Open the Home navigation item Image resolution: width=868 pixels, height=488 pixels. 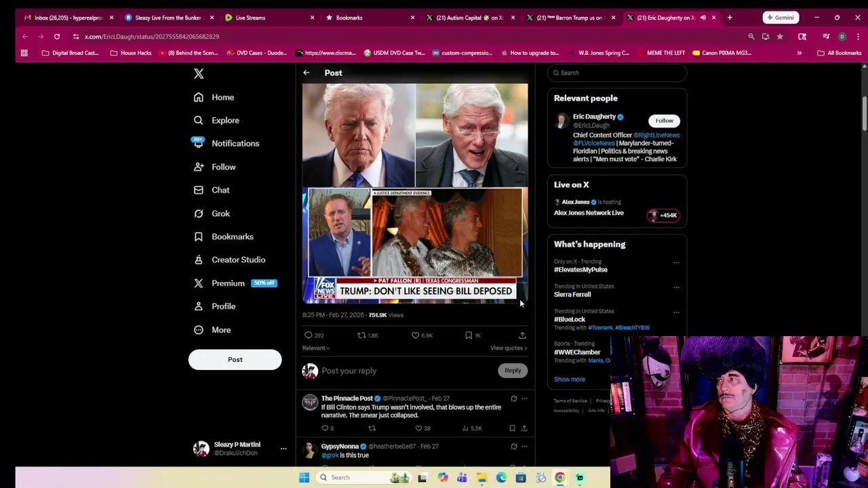pos(214,97)
